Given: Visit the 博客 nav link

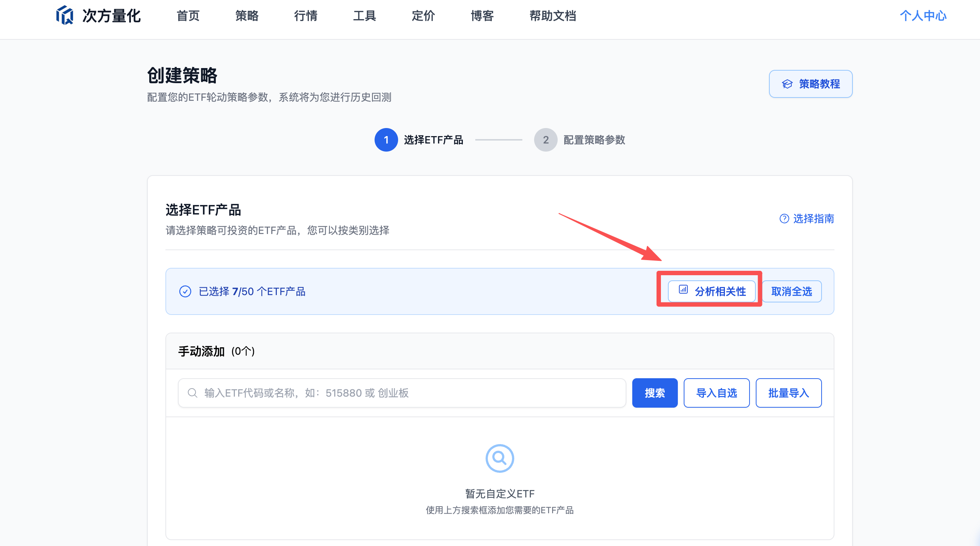Looking at the screenshot, I should coord(482,15).
